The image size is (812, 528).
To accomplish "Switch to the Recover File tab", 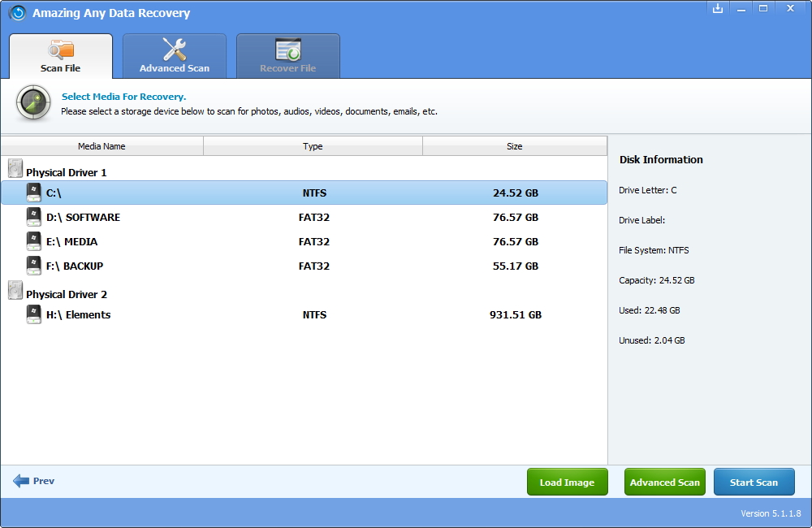I will pos(288,56).
